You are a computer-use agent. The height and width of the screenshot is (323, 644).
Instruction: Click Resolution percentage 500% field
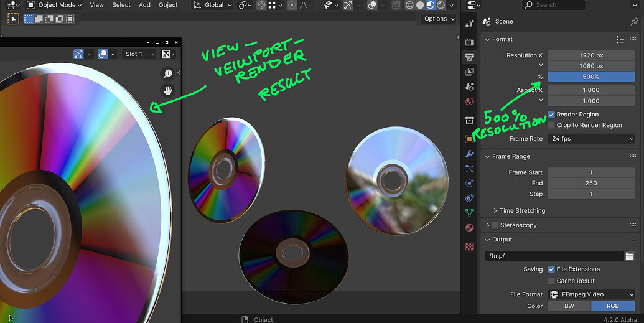coord(592,77)
